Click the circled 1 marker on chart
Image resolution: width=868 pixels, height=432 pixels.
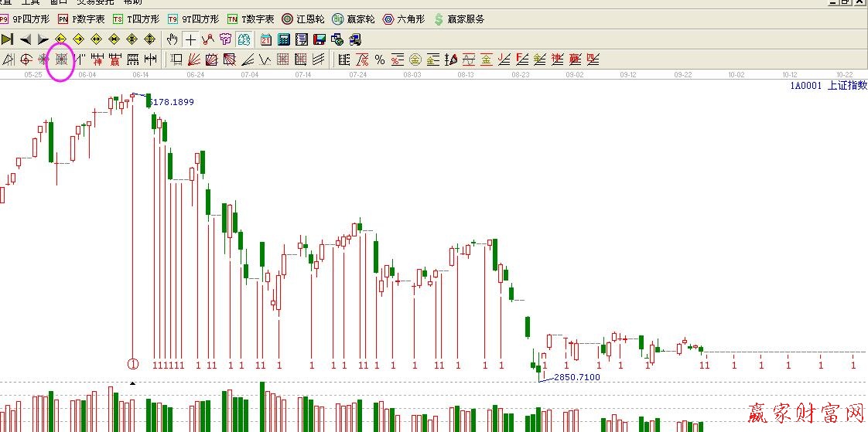[133, 363]
